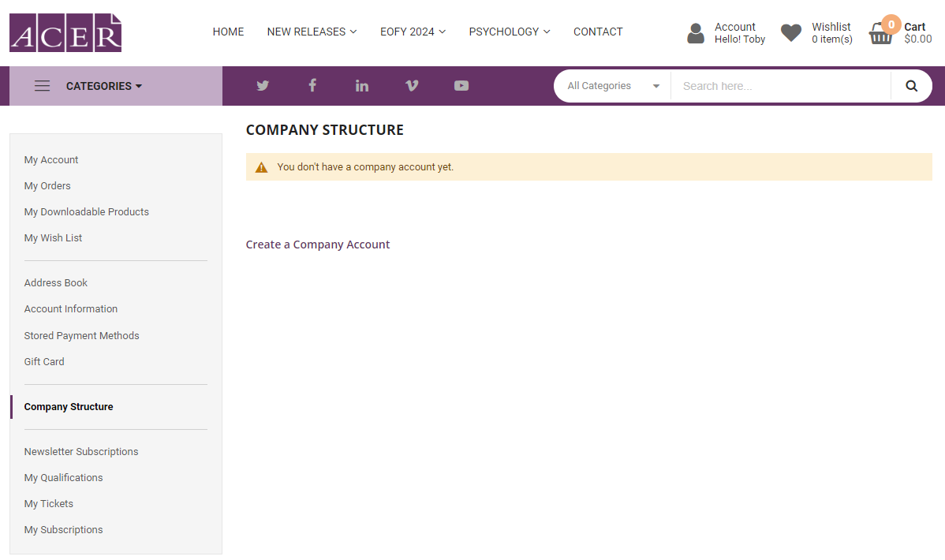The image size is (945, 560).
Task: Select the HOME menu item
Action: 228,32
